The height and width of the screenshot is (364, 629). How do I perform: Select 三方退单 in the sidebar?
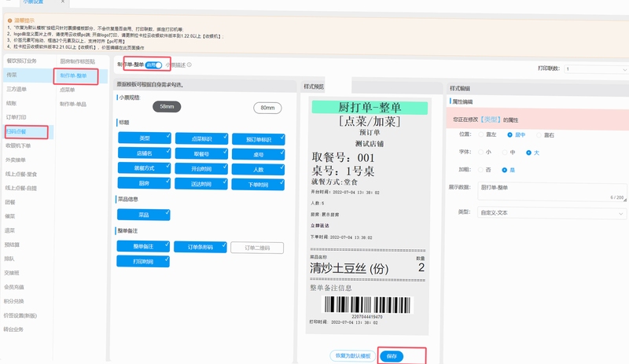pyautogui.click(x=16, y=89)
